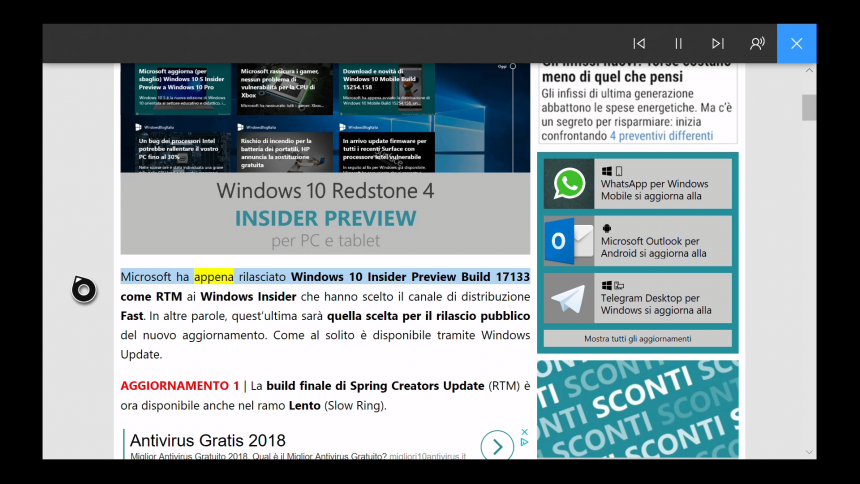Screen dimensions: 860x484
Task: Click the 'Rischio di incendio per la batteria' news tile
Action: click(285, 147)
